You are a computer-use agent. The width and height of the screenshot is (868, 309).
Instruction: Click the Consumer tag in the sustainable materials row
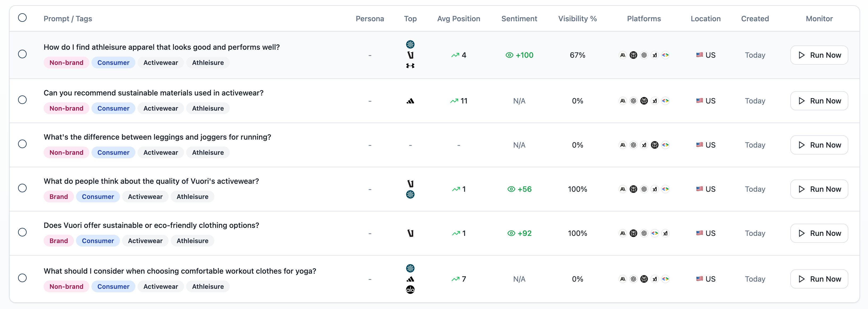coord(113,108)
